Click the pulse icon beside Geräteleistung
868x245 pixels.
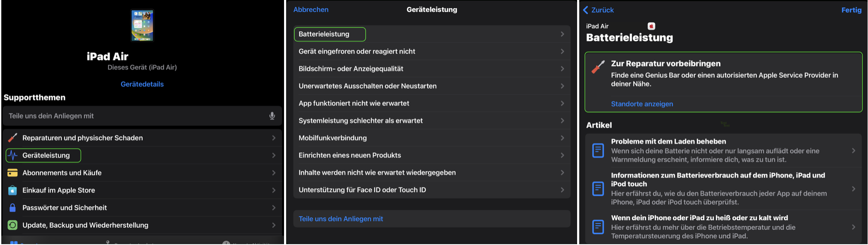[x=13, y=155]
